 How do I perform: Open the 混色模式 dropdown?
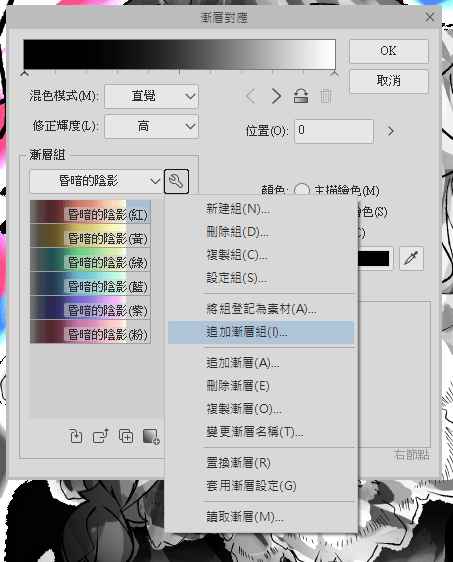click(x=151, y=96)
